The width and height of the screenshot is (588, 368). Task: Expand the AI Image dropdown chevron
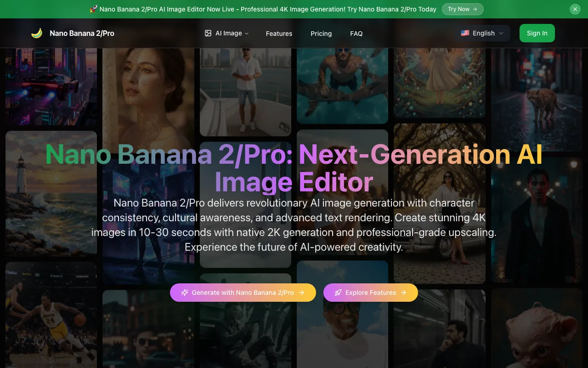[x=247, y=34]
